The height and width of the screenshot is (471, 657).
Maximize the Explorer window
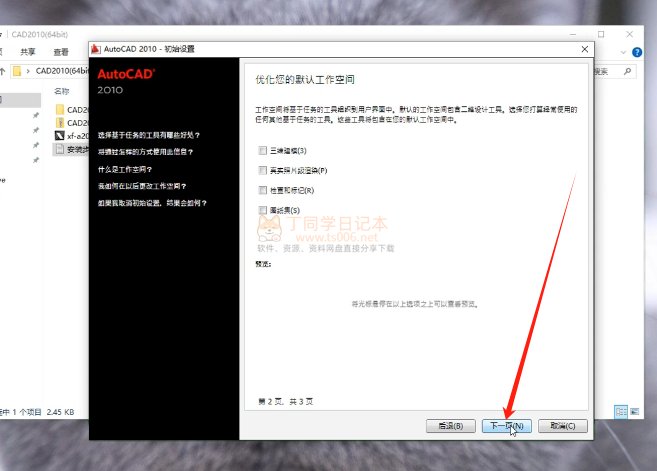pyautogui.click(x=601, y=34)
